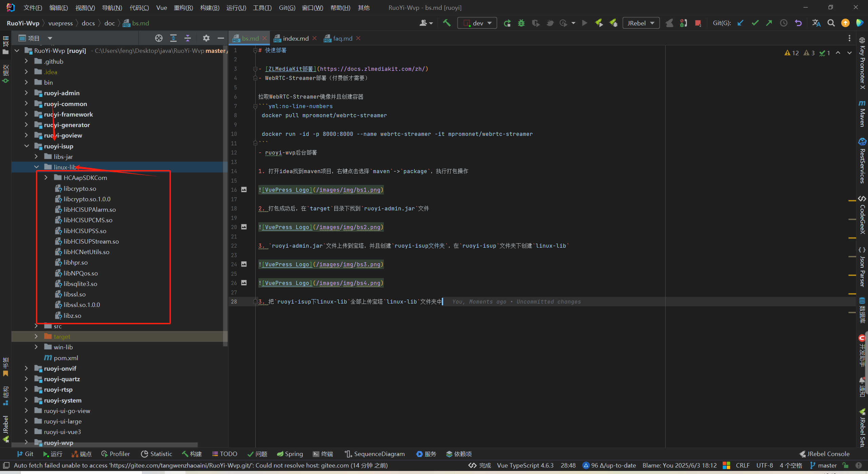Open project panel settings gear
The height and width of the screenshot is (474, 868).
(x=206, y=38)
